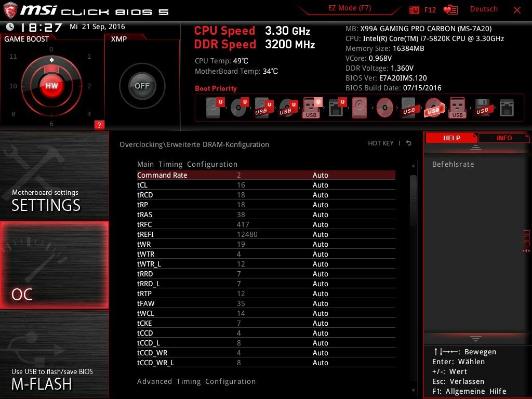Select the tCCD_WR_L timing row
Image resolution: width=532 pixels, height=399 pixels.
pos(266,362)
